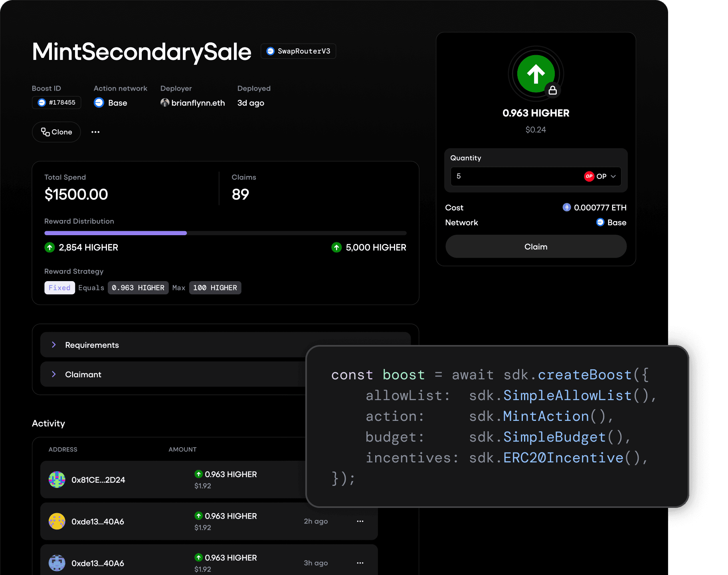Expand the Requirements section
The image size is (728, 575).
click(x=226, y=345)
